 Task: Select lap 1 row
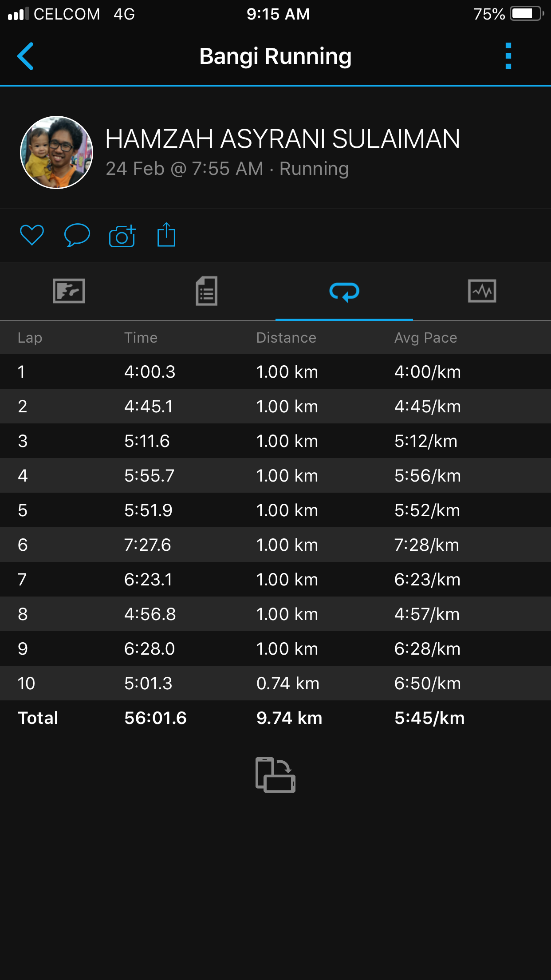tap(275, 371)
